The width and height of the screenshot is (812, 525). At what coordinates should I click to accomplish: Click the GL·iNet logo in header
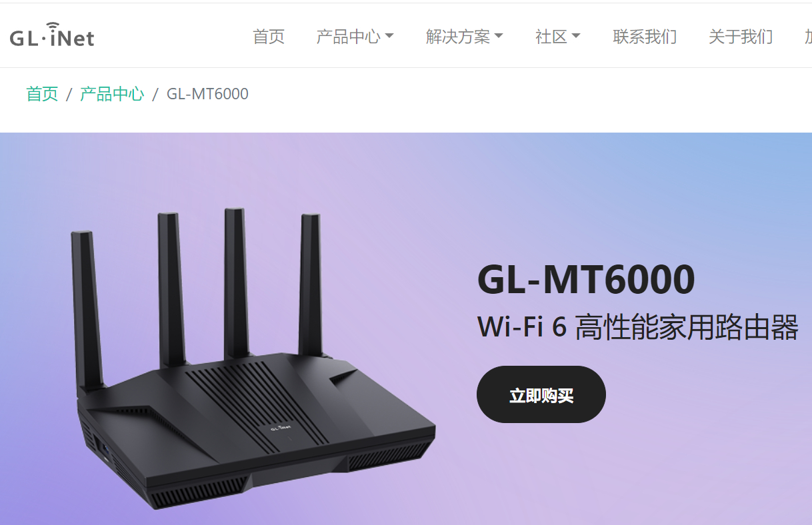[52, 35]
